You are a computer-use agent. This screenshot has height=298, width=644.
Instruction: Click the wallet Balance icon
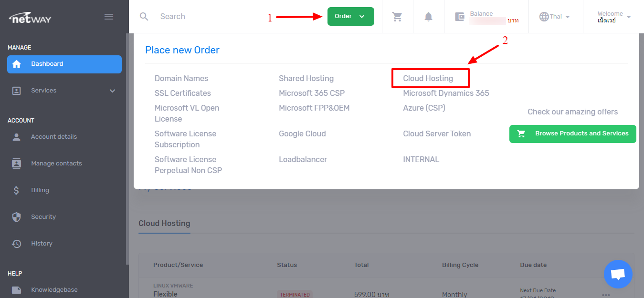click(460, 17)
